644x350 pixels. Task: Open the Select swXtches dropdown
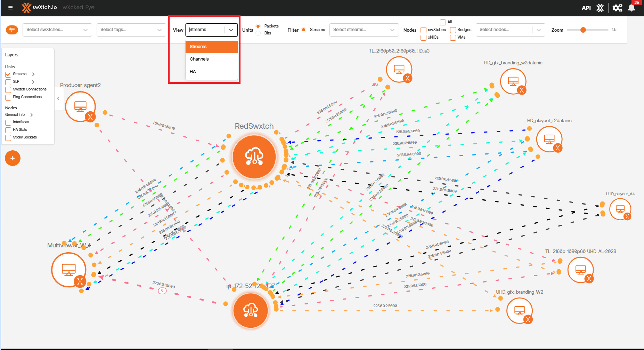[x=57, y=30]
